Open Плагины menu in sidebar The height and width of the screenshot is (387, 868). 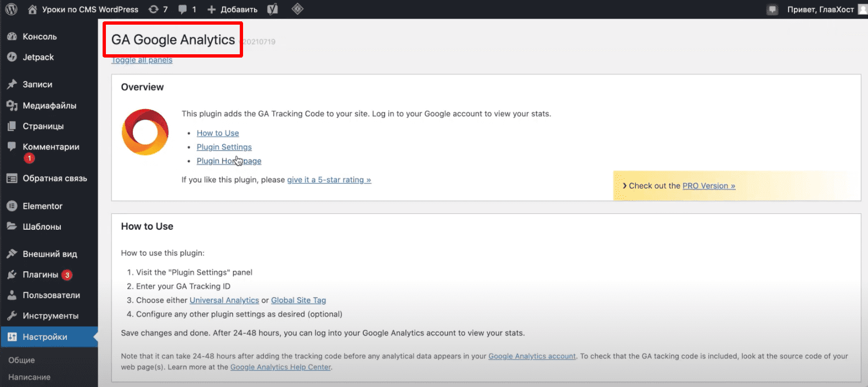40,275
